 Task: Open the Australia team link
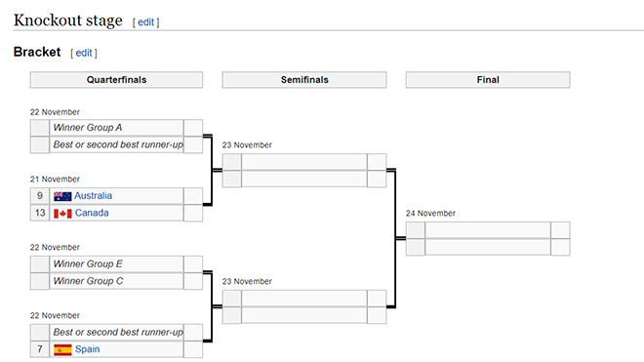94,196
